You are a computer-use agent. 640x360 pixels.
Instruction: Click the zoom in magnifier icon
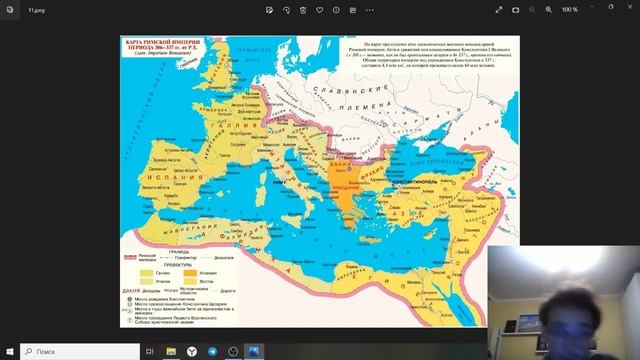click(x=549, y=10)
